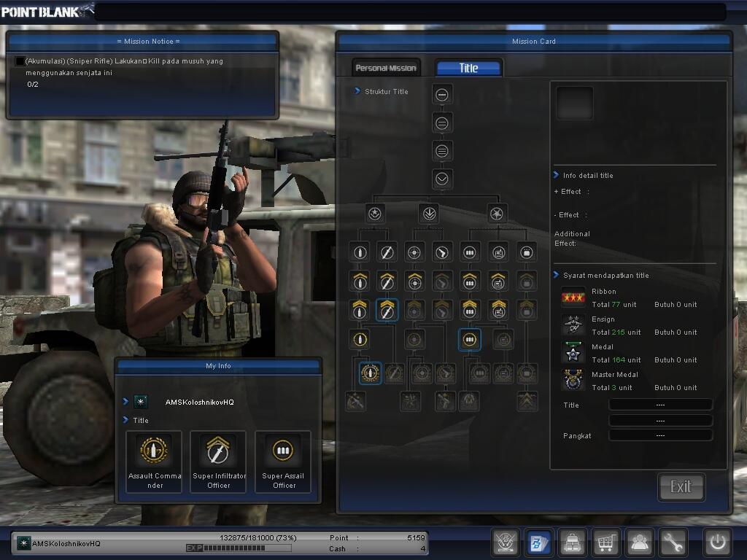The width and height of the screenshot is (747, 560).
Task: Open the Mission Card toolbar icon
Action: 539,542
